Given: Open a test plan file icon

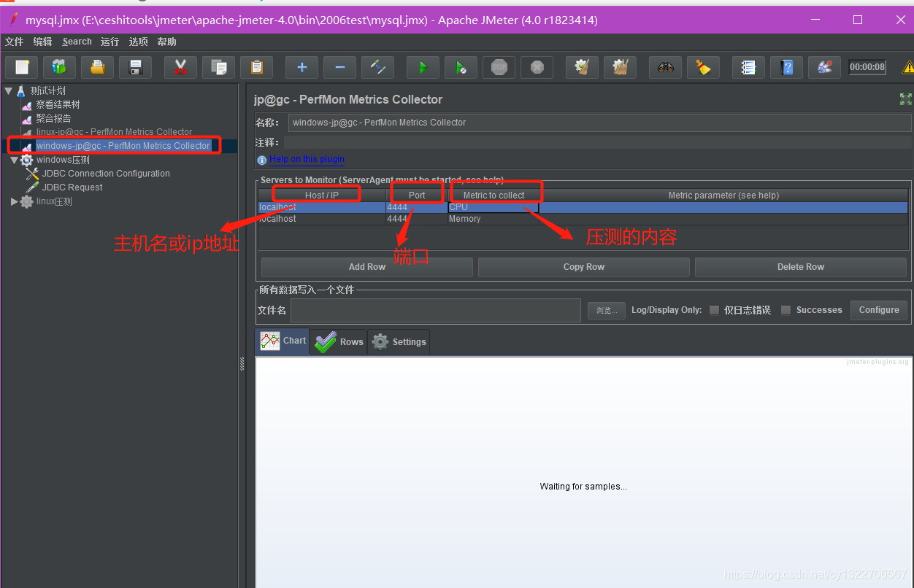Looking at the screenshot, I should pyautogui.click(x=98, y=67).
